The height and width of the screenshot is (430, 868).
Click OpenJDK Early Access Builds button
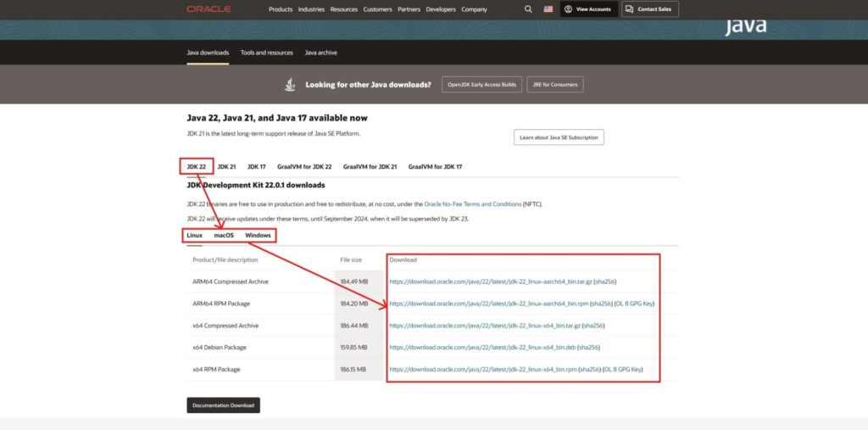pyautogui.click(x=482, y=85)
